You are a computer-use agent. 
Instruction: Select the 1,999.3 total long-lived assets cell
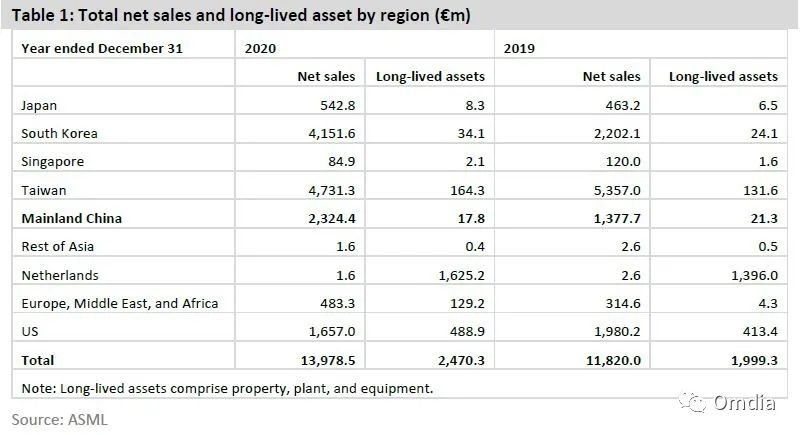[749, 359]
